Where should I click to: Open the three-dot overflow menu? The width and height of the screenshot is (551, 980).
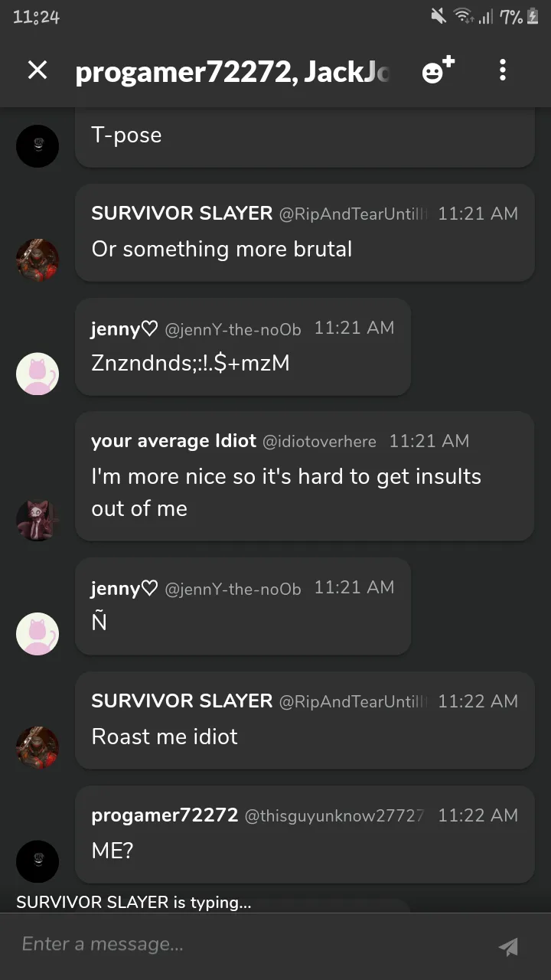502,70
